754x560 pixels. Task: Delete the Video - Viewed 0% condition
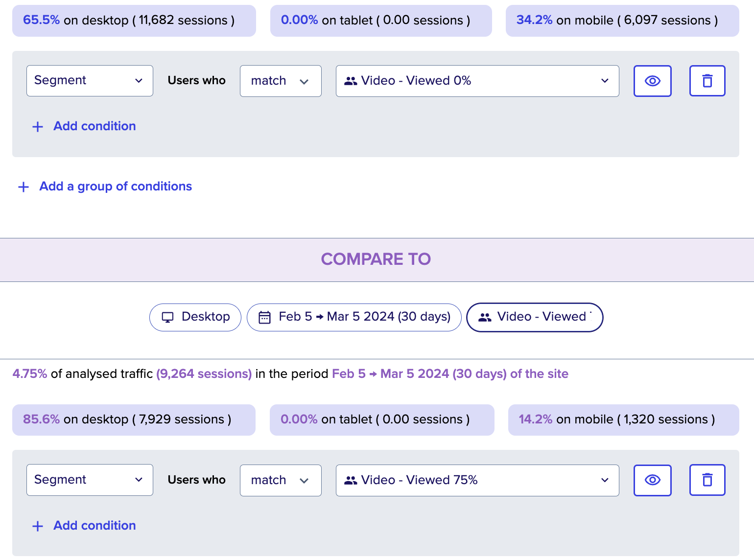click(x=707, y=81)
